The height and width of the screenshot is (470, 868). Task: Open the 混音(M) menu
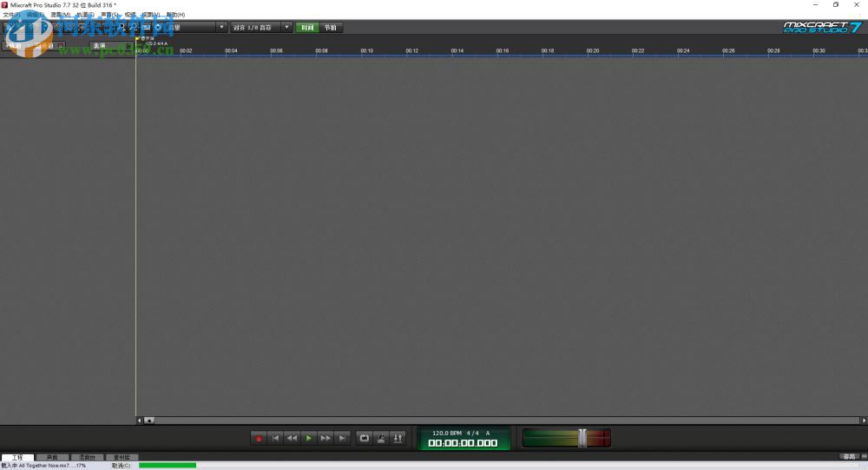[61, 15]
